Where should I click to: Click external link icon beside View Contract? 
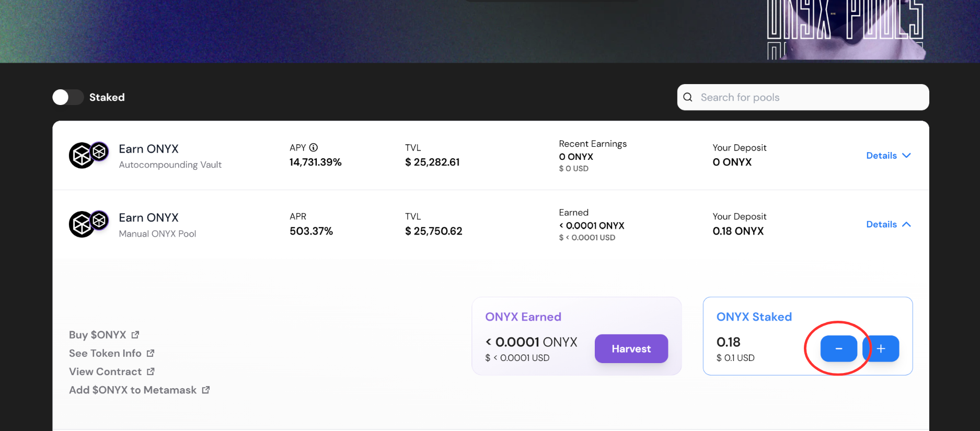click(x=151, y=371)
